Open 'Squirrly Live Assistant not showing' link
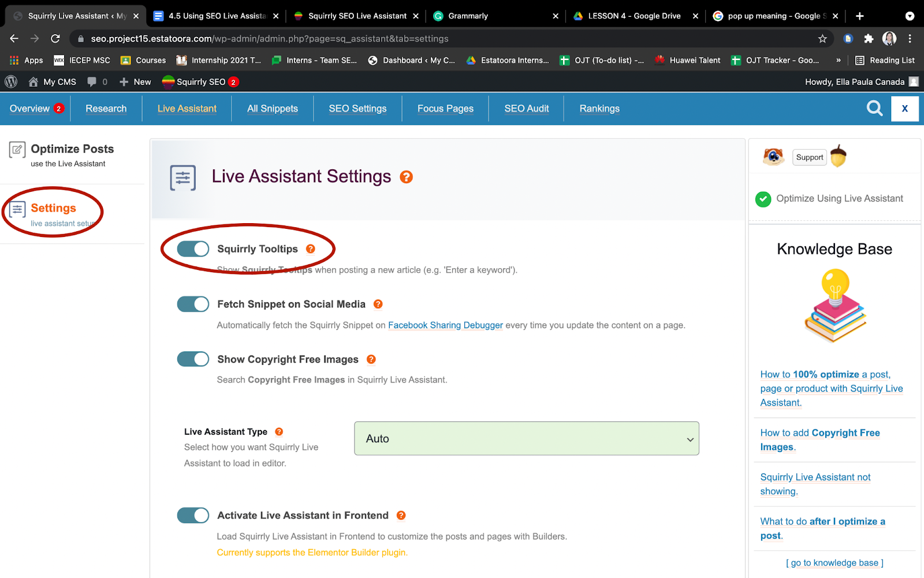 [x=815, y=484]
